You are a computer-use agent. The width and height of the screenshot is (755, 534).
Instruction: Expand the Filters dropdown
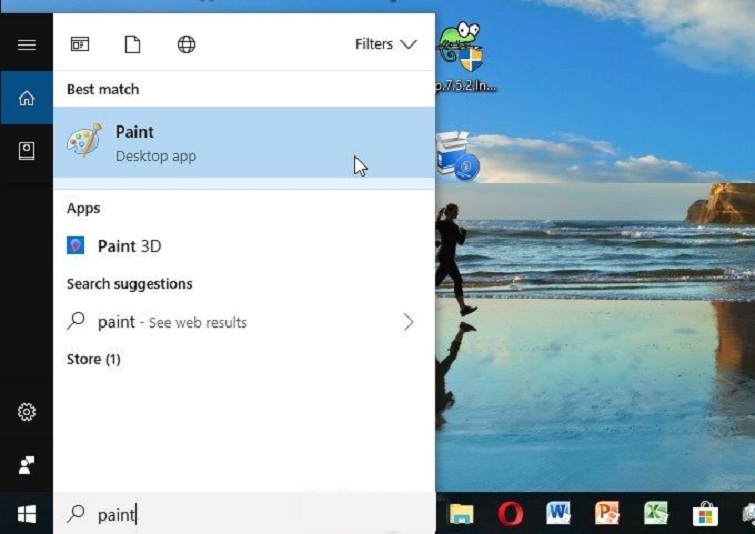coord(386,44)
